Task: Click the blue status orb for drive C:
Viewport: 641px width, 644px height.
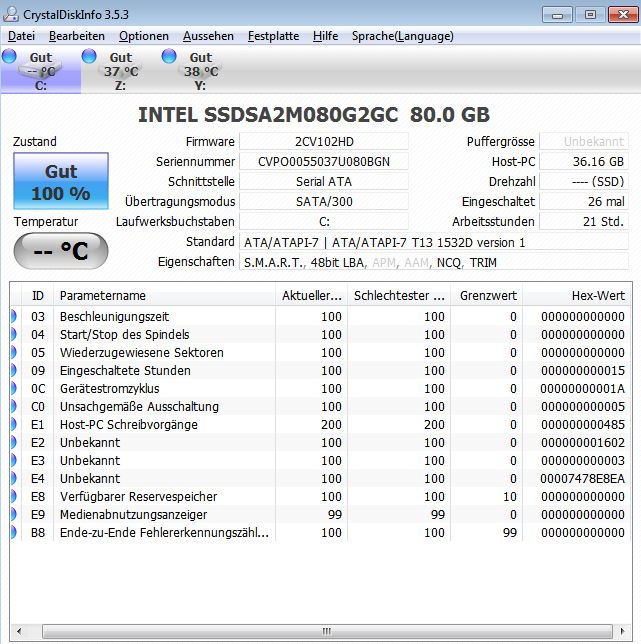Action: (x=9, y=57)
